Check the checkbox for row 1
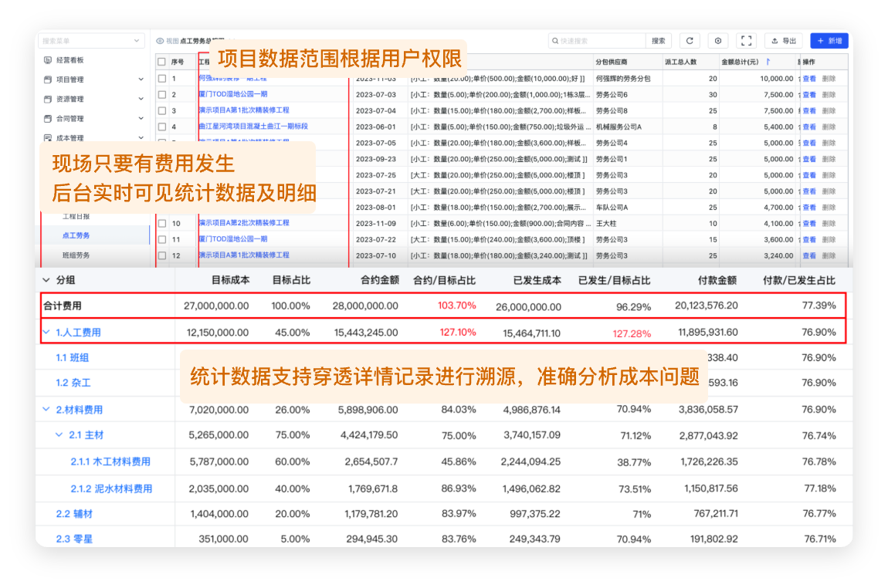This screenshot has height=588, width=888. tap(162, 79)
